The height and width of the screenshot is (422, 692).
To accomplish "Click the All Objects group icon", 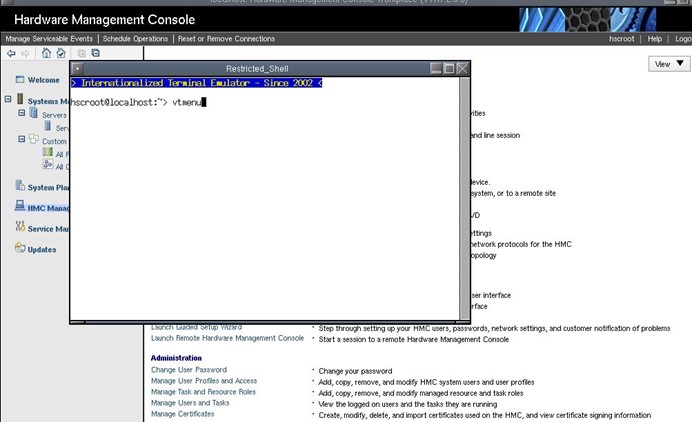I will 48,164.
